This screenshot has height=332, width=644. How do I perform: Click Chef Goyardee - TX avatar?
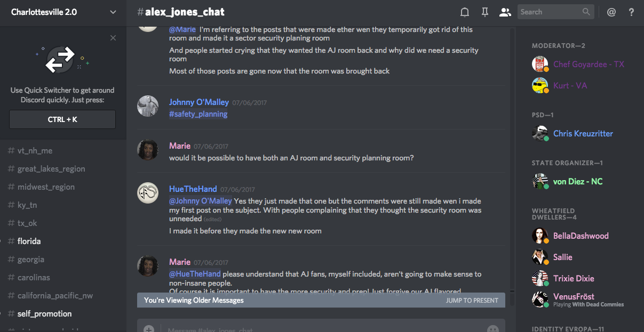540,64
